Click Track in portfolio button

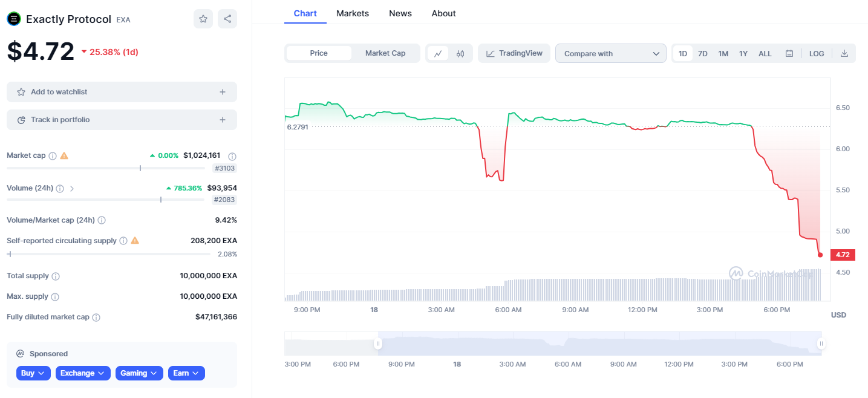[122, 120]
